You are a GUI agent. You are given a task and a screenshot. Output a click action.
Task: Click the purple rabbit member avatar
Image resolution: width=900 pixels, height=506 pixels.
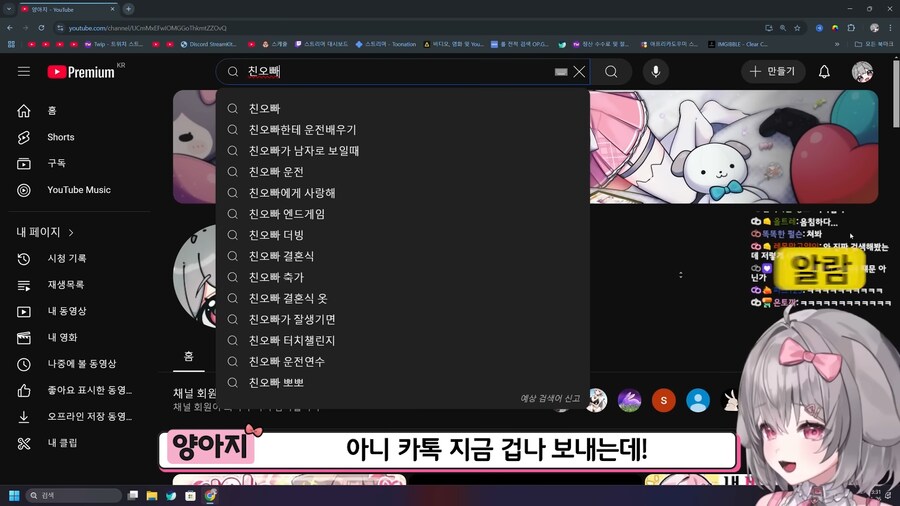point(629,400)
